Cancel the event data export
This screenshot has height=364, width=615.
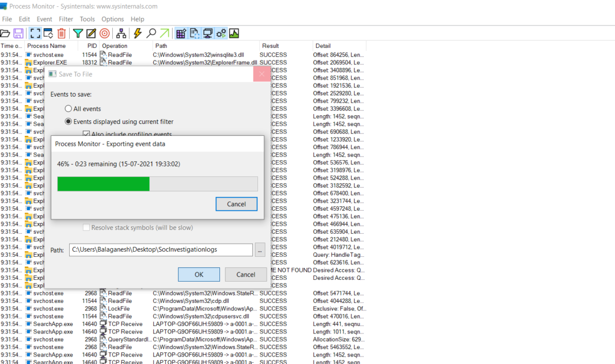tap(236, 204)
